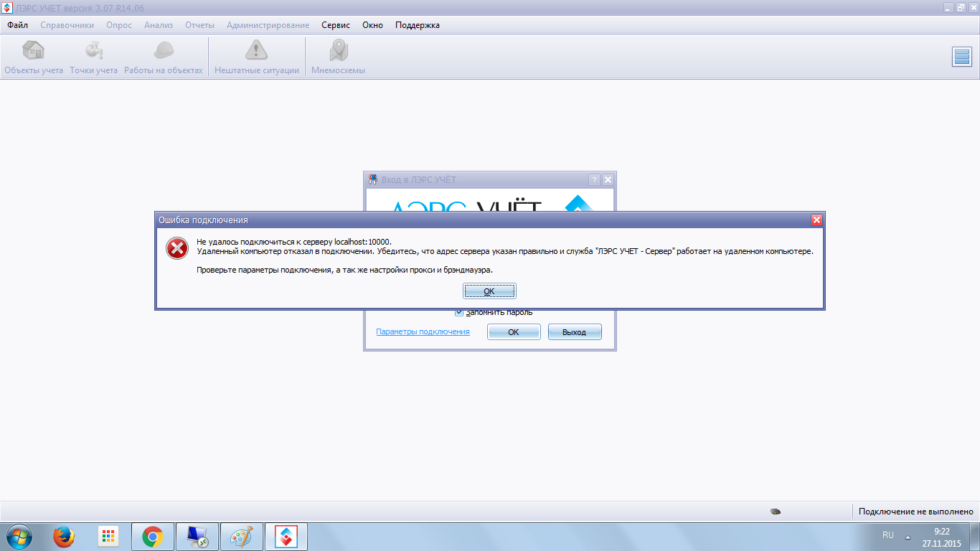Click the RU language indicator
The image size is (980, 551).
coord(888,535)
